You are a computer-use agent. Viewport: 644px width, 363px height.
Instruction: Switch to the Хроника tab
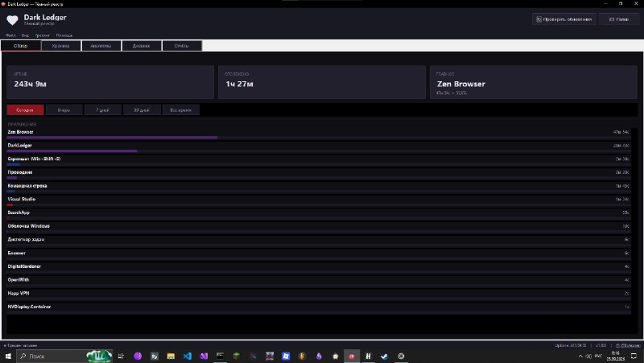[61, 46]
